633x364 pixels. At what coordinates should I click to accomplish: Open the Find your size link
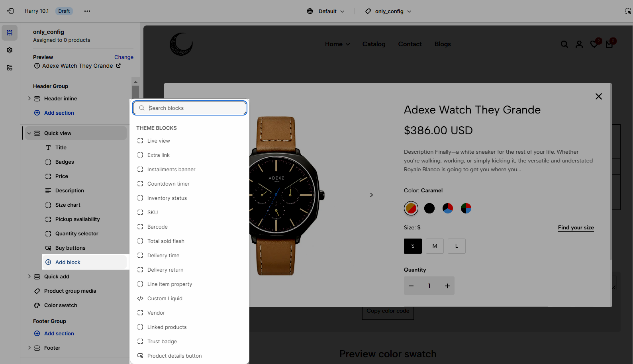[576, 228]
